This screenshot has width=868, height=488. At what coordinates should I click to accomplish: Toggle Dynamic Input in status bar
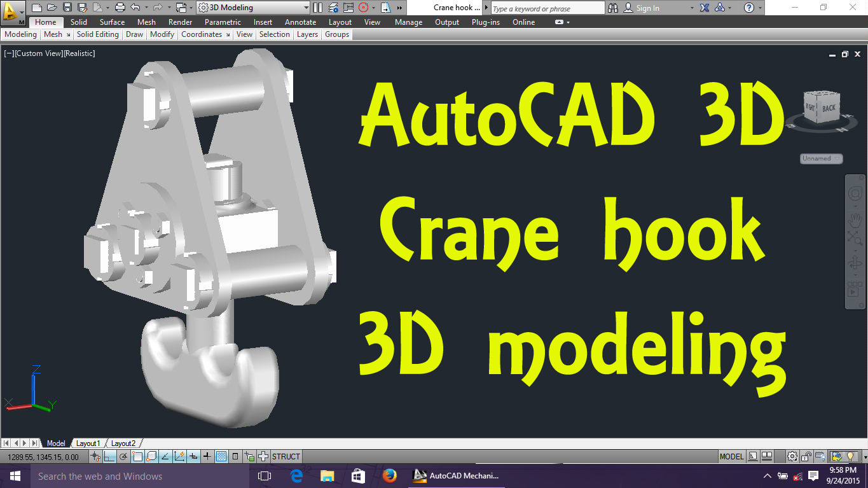(193, 456)
